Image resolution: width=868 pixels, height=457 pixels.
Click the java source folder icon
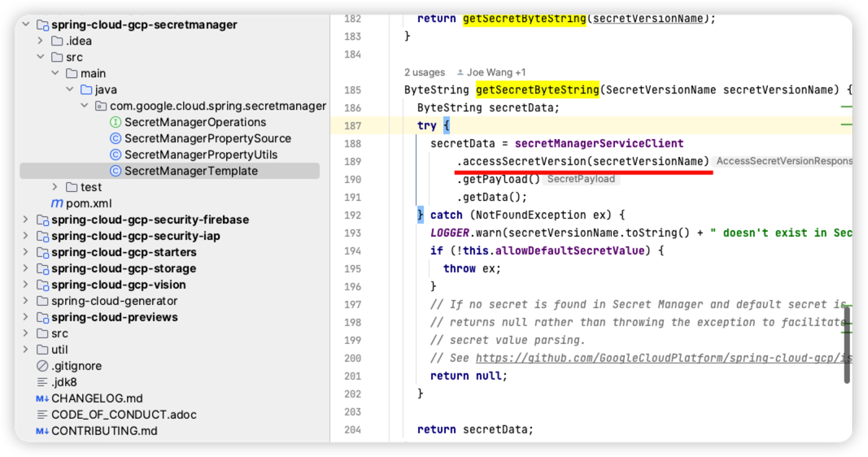86,89
